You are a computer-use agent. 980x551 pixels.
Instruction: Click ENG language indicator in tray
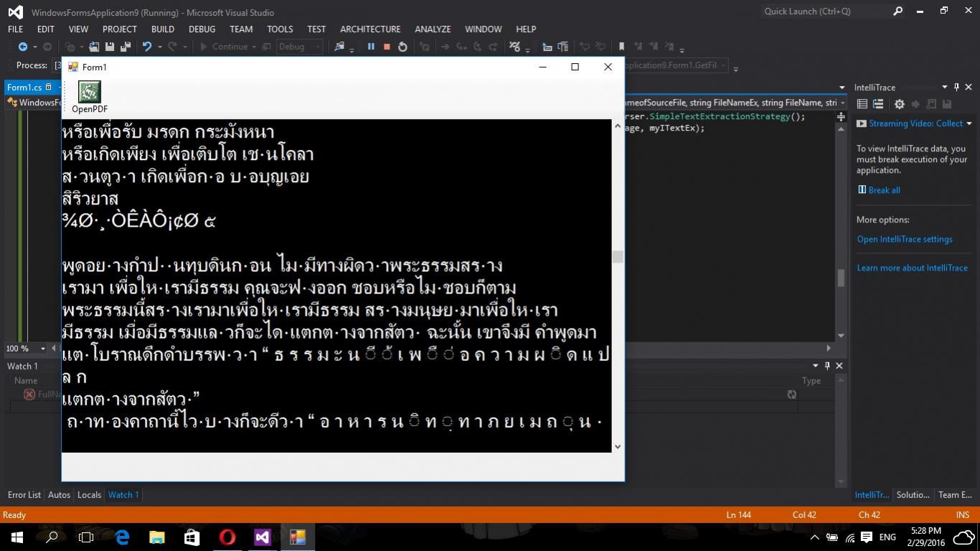(x=887, y=537)
